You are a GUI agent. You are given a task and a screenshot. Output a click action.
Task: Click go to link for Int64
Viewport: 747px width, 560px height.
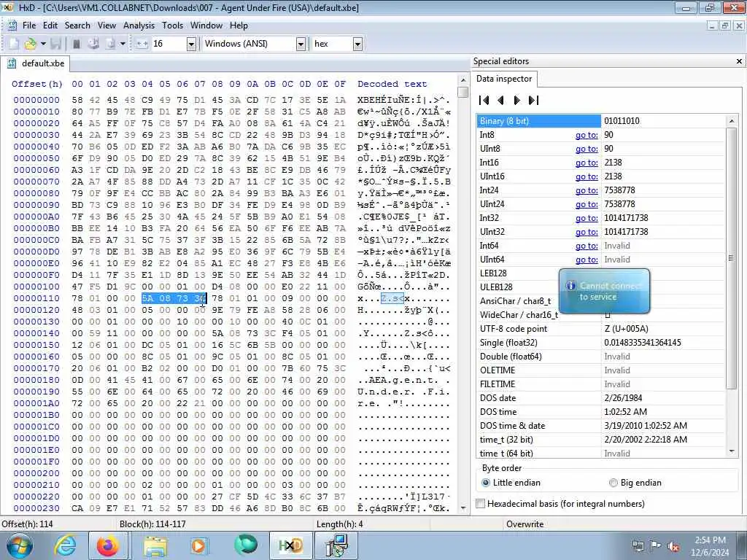pos(587,246)
